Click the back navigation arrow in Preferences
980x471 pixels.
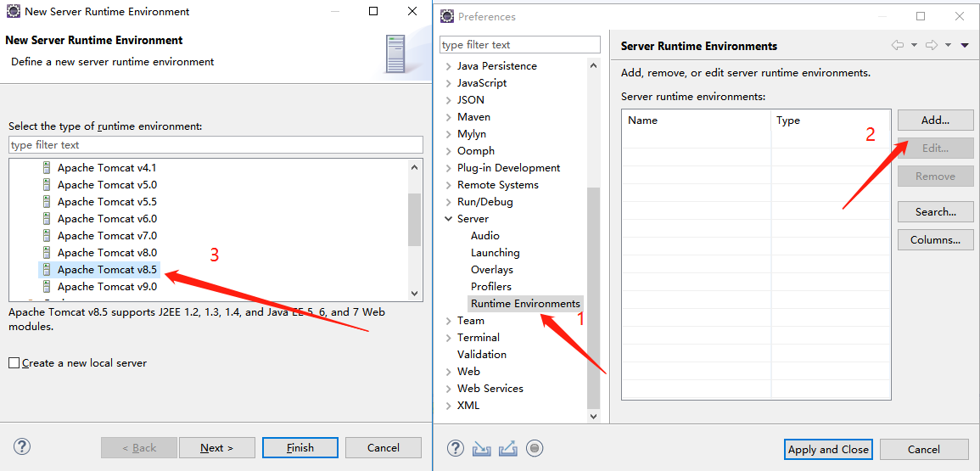point(897,45)
